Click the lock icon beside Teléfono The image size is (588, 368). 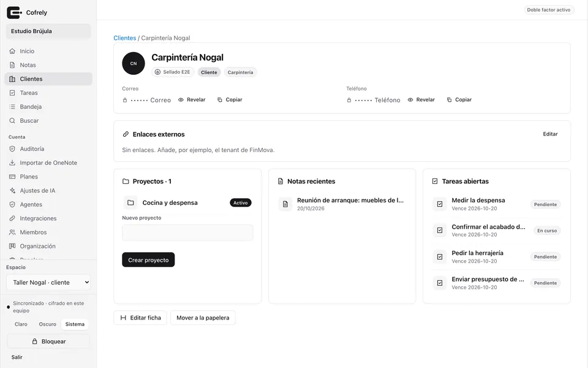pos(349,100)
